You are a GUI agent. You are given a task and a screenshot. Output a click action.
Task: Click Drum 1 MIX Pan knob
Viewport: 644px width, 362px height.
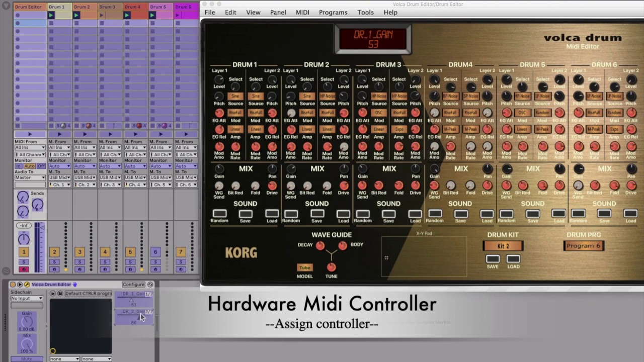point(272,169)
